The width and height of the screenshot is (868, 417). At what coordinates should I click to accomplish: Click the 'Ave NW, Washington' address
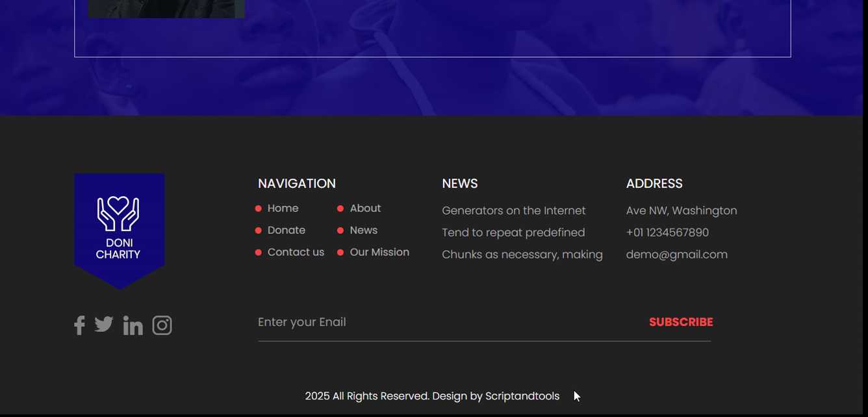(682, 210)
